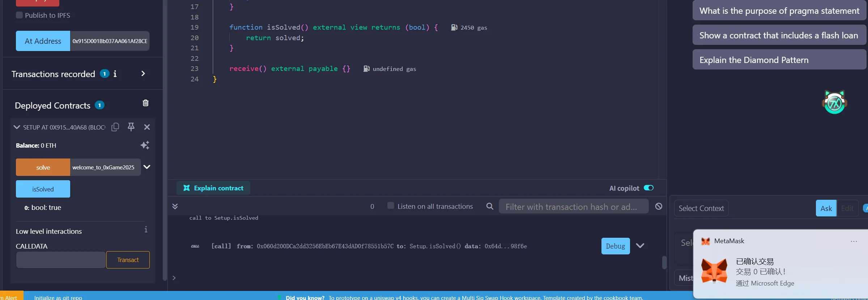Select the Ask tab in assistant

(x=826, y=208)
